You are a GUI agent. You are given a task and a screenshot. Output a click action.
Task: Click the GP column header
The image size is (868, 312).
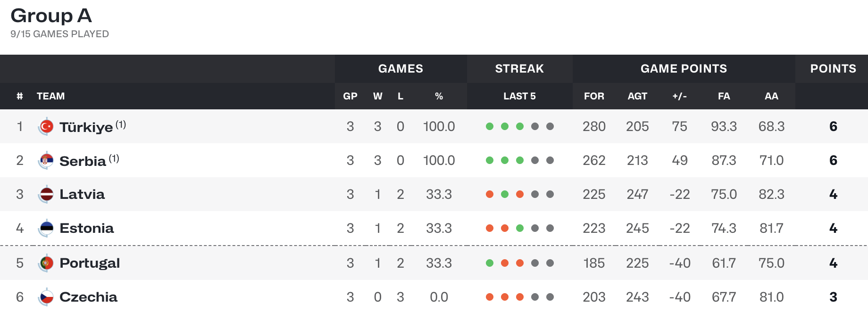pos(350,96)
